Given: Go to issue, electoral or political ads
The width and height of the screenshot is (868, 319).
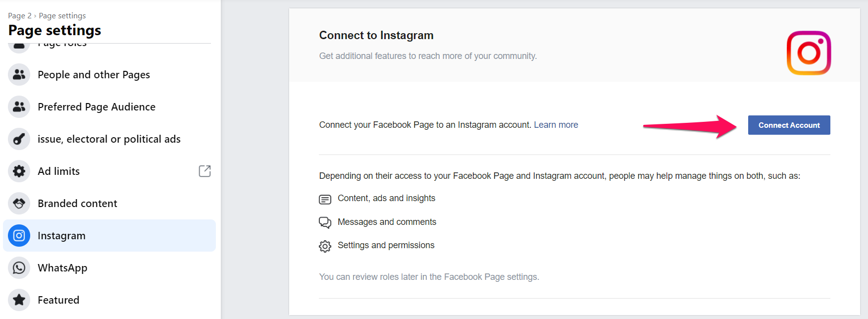Looking at the screenshot, I should coord(109,139).
